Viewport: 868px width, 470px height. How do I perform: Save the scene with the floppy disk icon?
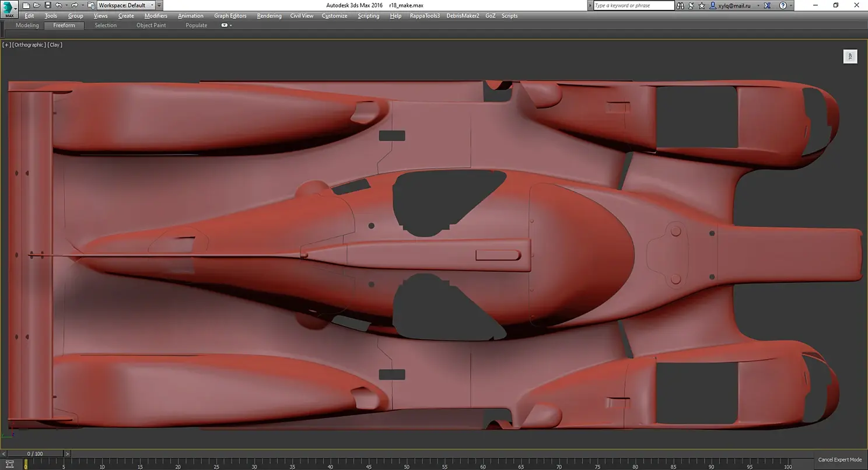47,5
